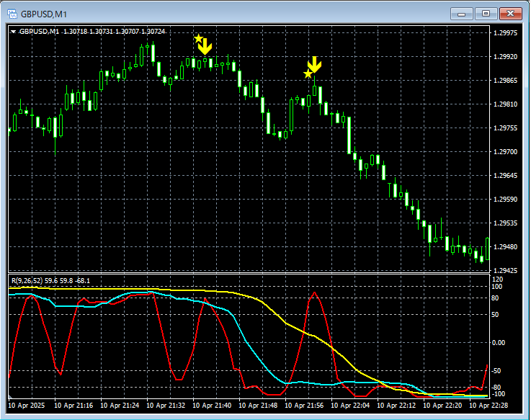Click the yellow star beside the 21:56 arrow
531x420 pixels.
coord(308,73)
